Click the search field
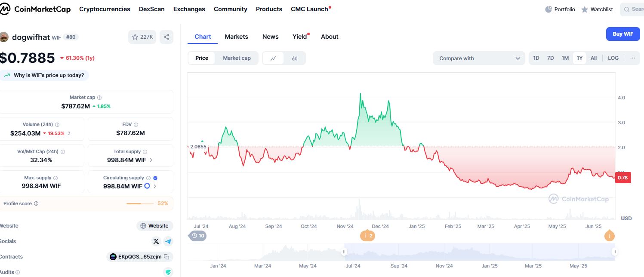644x277 pixels. click(632, 9)
